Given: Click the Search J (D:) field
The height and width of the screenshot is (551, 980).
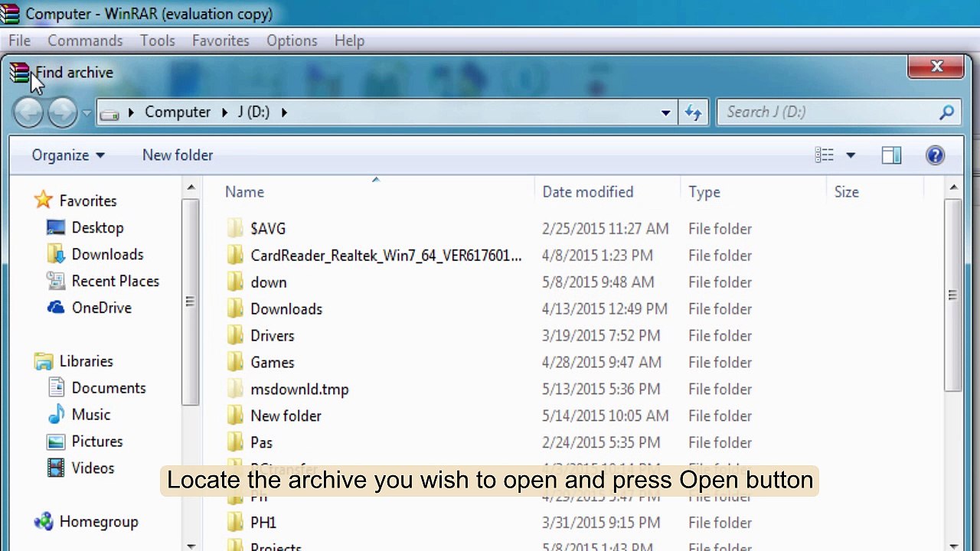Looking at the screenshot, I should coord(828,112).
